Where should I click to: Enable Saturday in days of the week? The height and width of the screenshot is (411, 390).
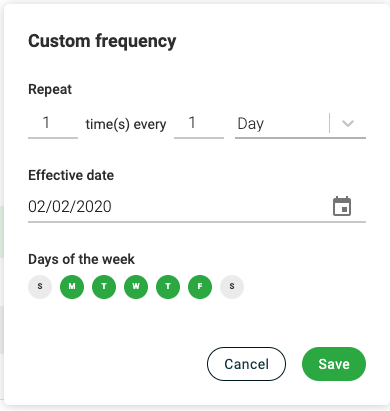(x=232, y=287)
